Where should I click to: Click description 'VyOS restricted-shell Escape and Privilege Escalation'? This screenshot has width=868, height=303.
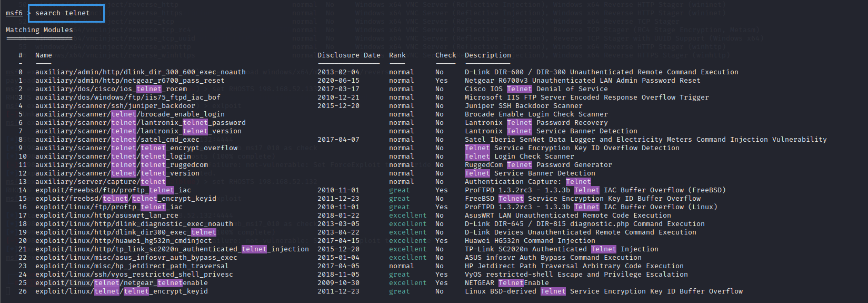pos(576,275)
